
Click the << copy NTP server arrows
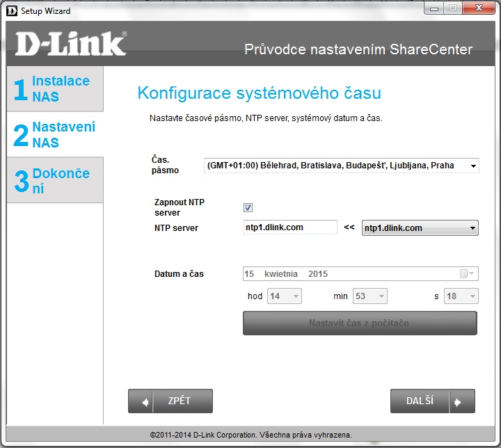(349, 227)
